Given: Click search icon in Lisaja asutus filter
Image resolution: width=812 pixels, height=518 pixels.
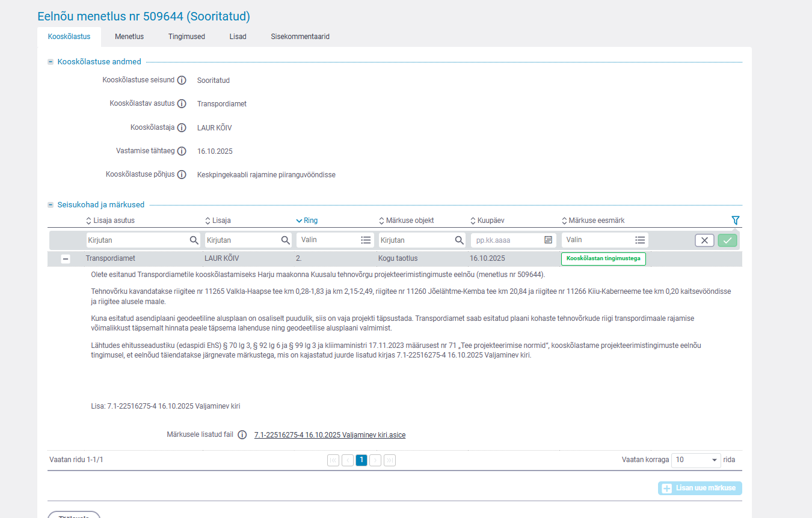Looking at the screenshot, I should [x=194, y=240].
